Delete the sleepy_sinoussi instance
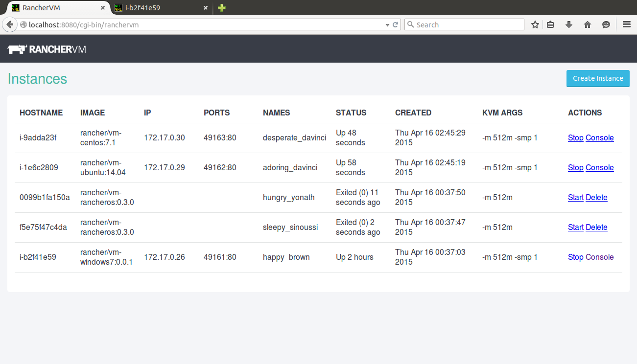 [x=596, y=227]
